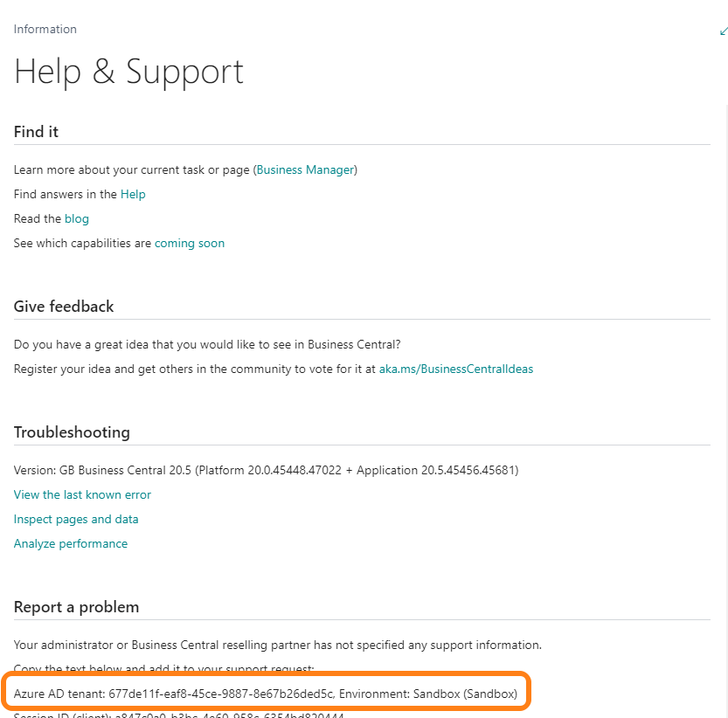Select the Troubleshooting section heading
This screenshot has width=728, height=718.
[72, 432]
